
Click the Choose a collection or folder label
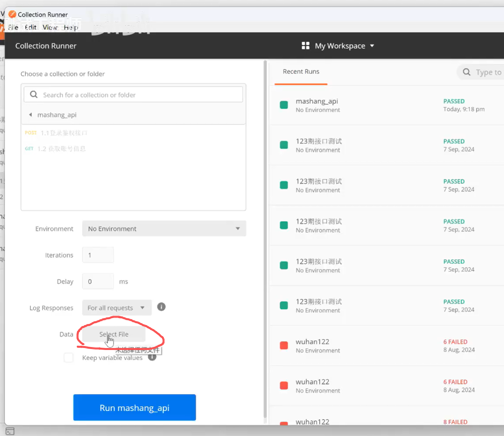(63, 74)
